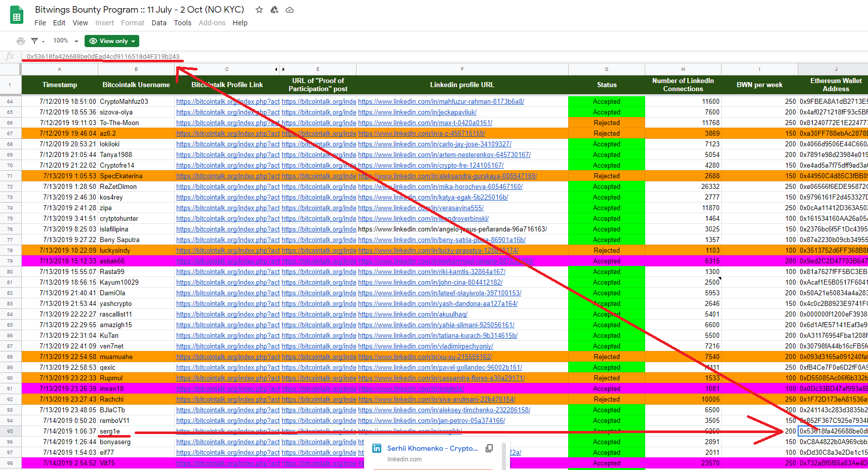Click the fx formula icon
This screenshot has height=470, width=868.
click(x=10, y=56)
